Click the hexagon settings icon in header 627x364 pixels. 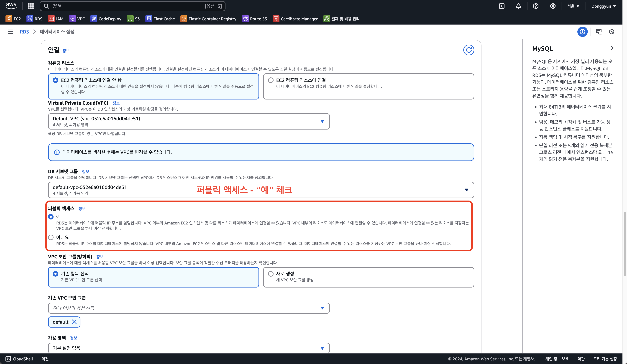(x=612, y=32)
